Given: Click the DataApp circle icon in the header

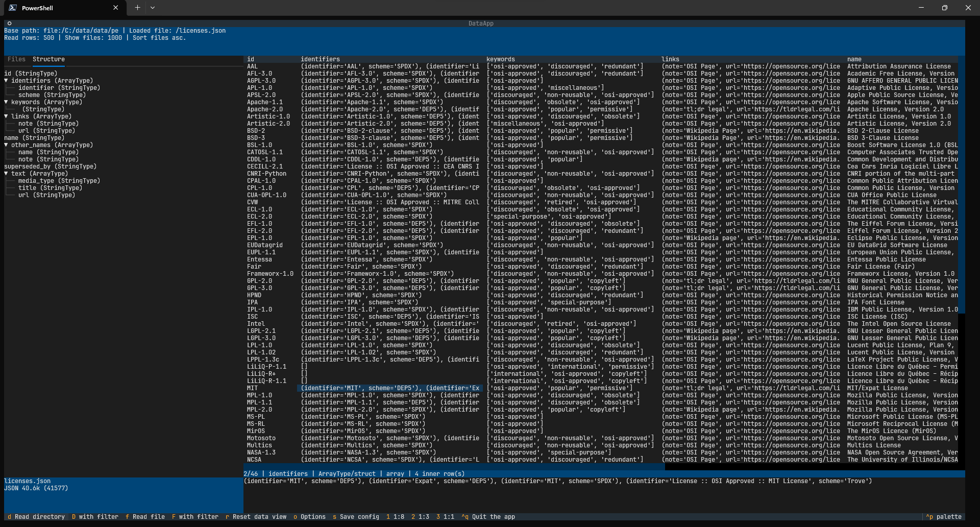Looking at the screenshot, I should (x=9, y=23).
